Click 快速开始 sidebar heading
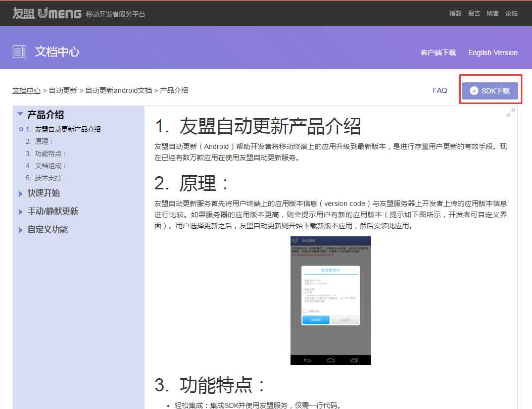 44,193
